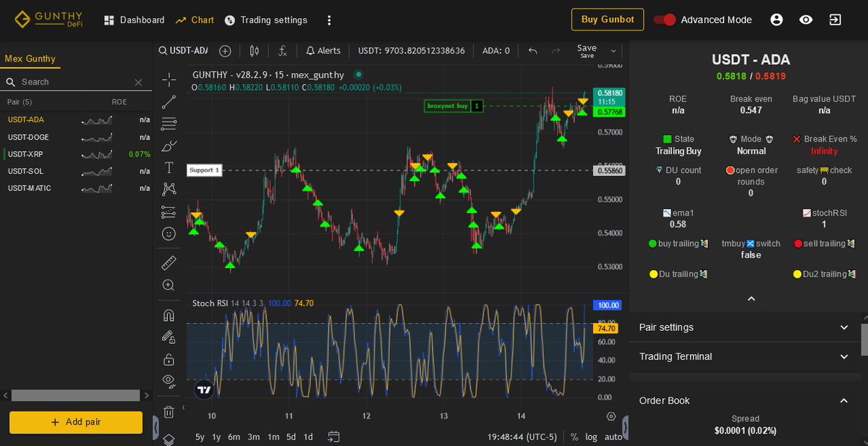This screenshot has height=446, width=868.
Task: Toggle percent scale on the chart
Action: coord(574,437)
